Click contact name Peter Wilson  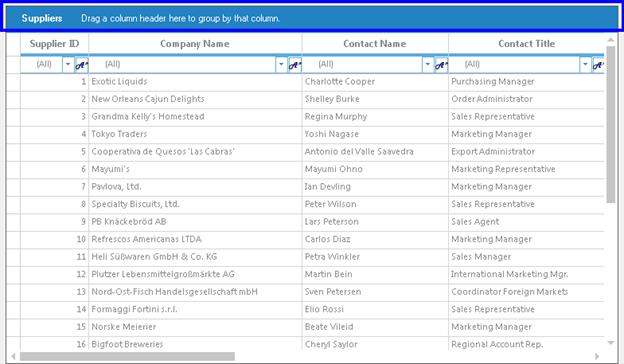pyautogui.click(x=330, y=204)
